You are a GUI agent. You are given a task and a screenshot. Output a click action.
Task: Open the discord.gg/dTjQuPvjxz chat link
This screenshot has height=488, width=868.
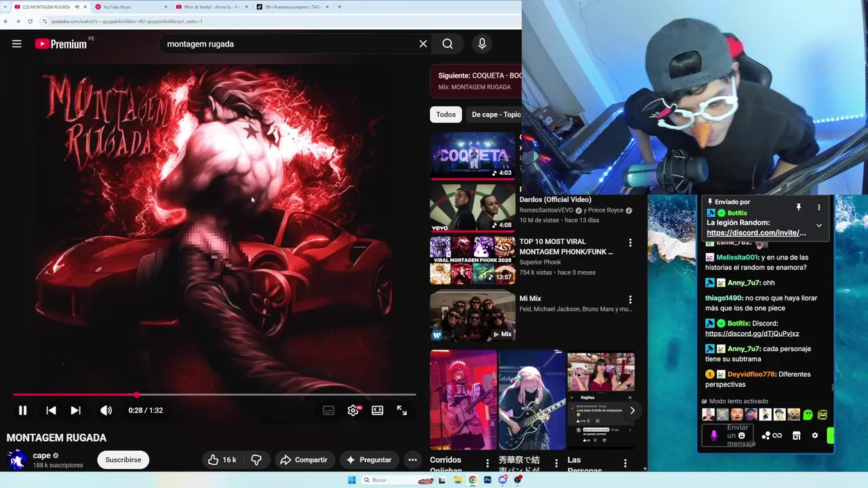tap(752, 333)
